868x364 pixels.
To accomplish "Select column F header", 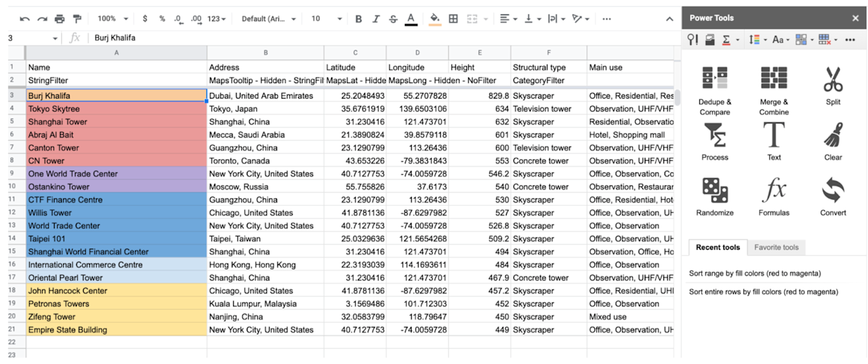I will coord(549,53).
